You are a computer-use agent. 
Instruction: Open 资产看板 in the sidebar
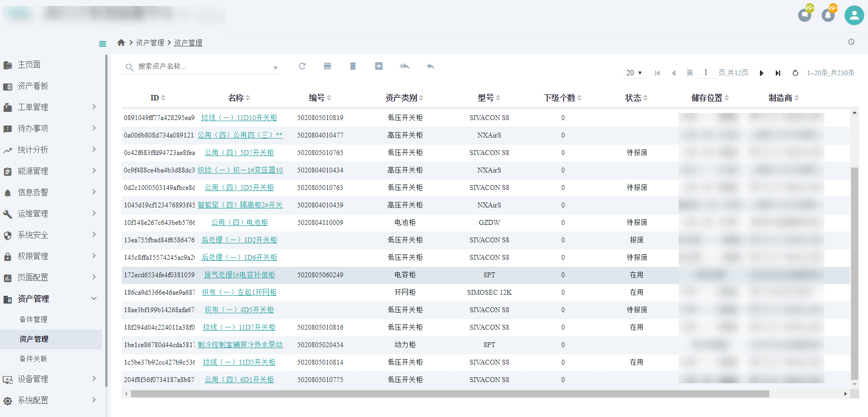33,86
